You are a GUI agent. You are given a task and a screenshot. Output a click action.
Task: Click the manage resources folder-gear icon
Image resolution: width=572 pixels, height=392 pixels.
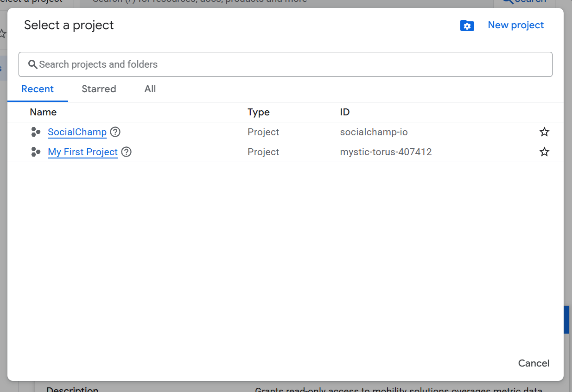coord(467,26)
